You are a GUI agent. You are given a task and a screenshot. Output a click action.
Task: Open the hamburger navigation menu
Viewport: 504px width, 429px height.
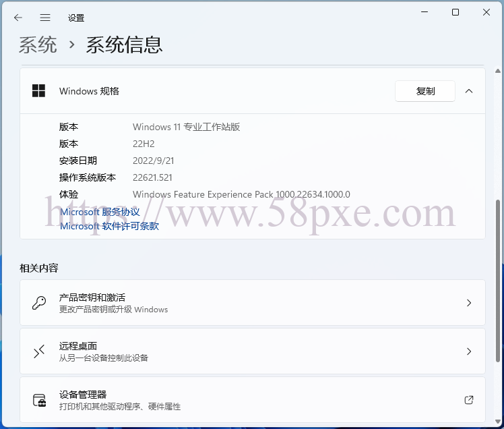coord(45,18)
